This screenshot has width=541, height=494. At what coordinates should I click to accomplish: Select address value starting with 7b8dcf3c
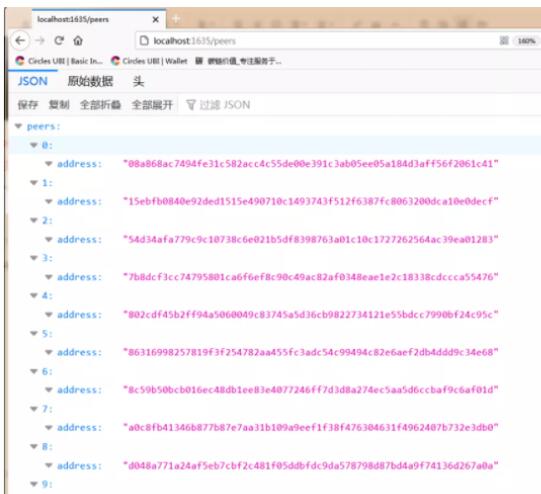[x=311, y=277]
